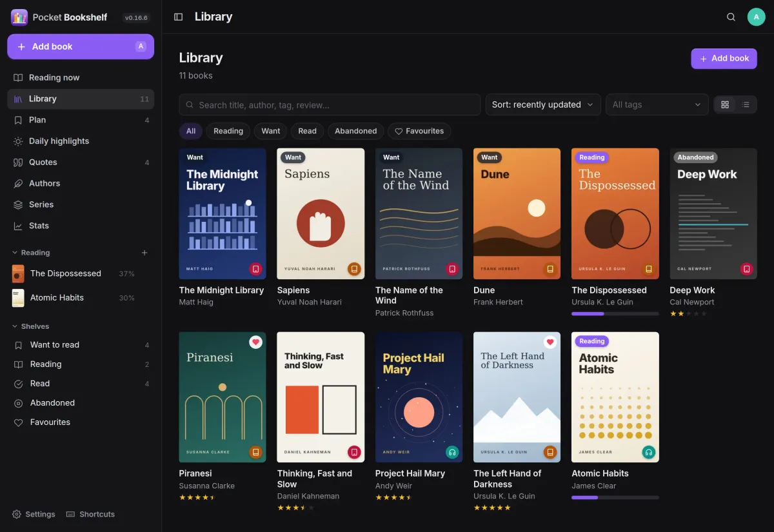Open the Dune book cover
The width and height of the screenshot is (774, 532).
tap(517, 213)
